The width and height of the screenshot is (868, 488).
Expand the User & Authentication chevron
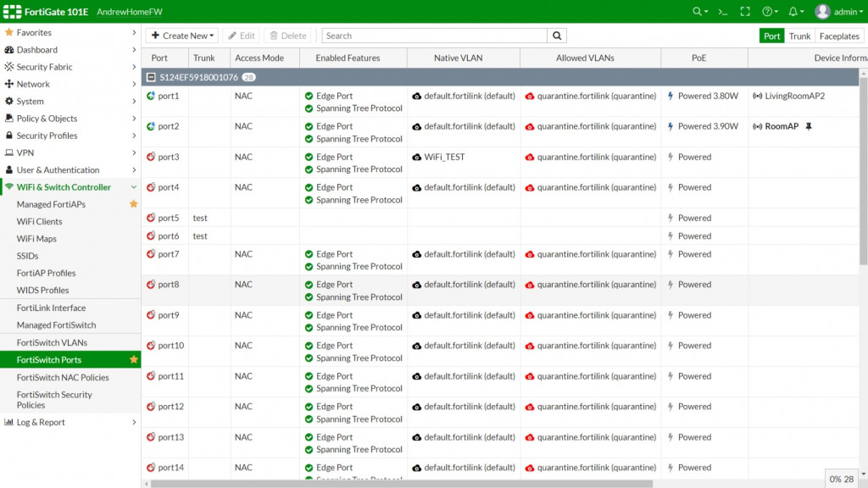(x=134, y=169)
